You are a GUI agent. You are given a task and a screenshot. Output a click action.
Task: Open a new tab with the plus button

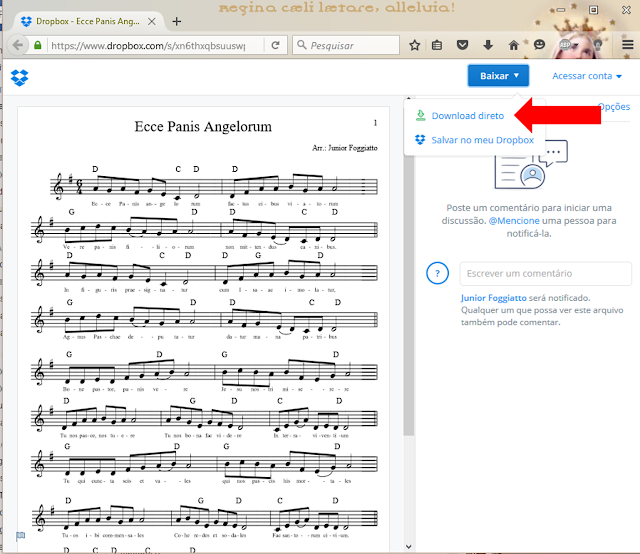pos(177,21)
